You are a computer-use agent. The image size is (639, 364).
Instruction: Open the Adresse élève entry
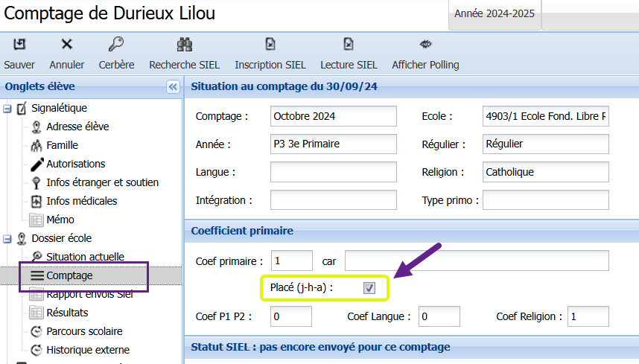tap(79, 127)
